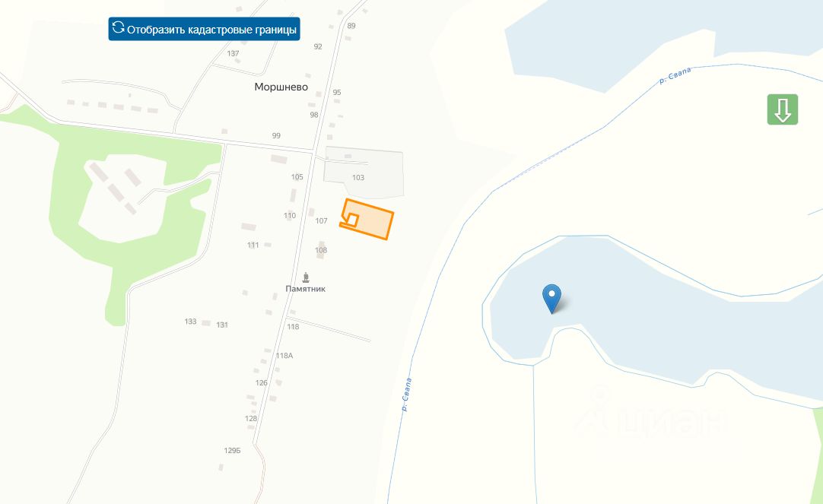
Task: Click the Циан watermark logo
Action: tap(651, 414)
